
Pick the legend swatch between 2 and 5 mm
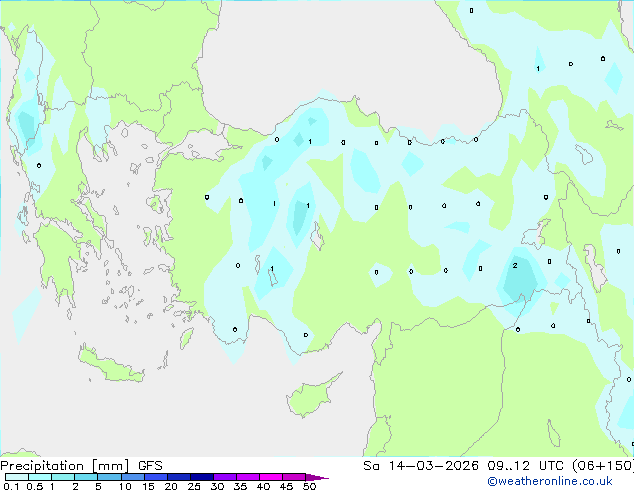point(86,477)
